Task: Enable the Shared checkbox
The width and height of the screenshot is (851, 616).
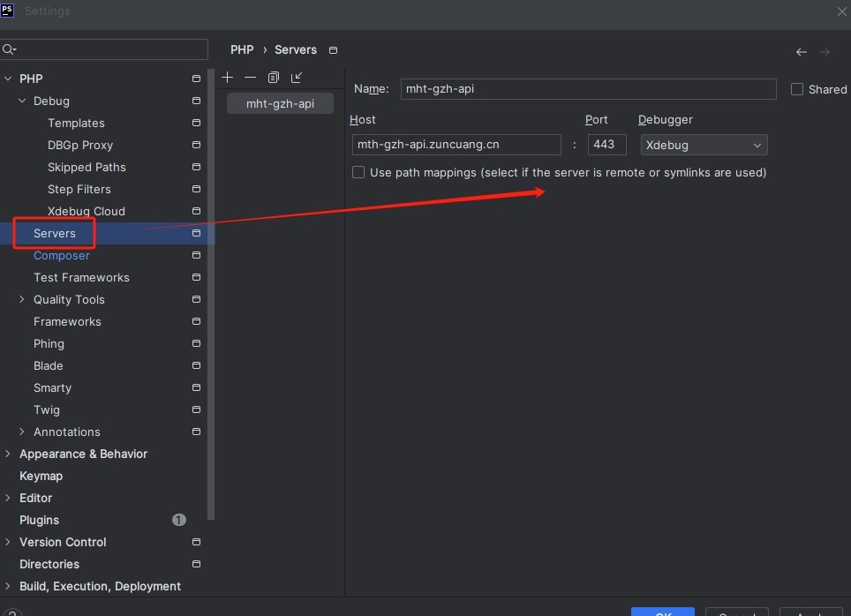Action: [x=797, y=89]
